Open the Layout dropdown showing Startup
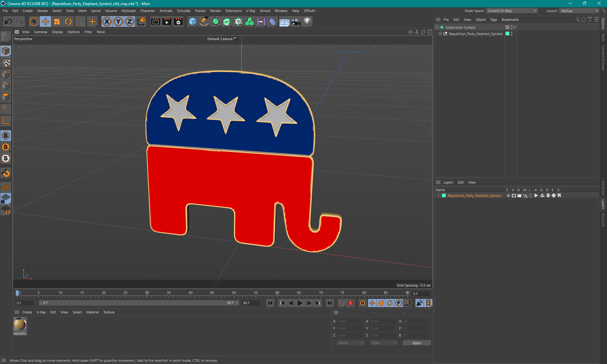 pos(579,11)
